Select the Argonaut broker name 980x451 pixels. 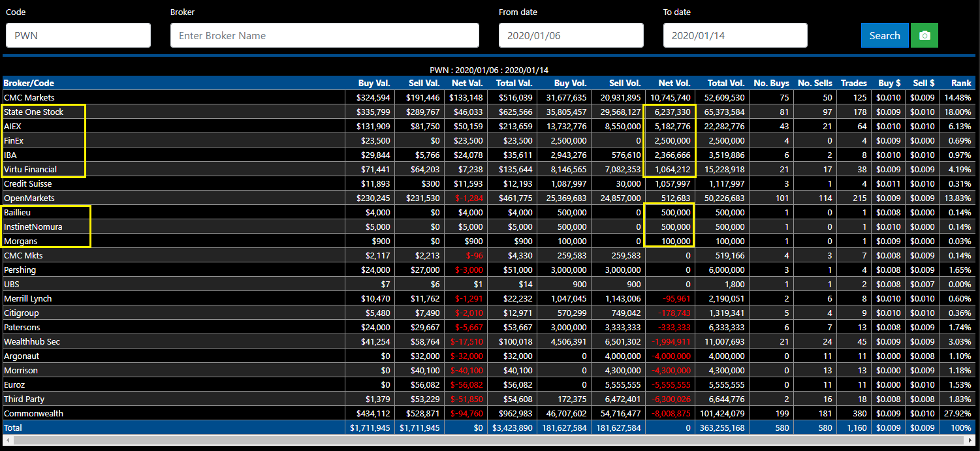tap(20, 356)
